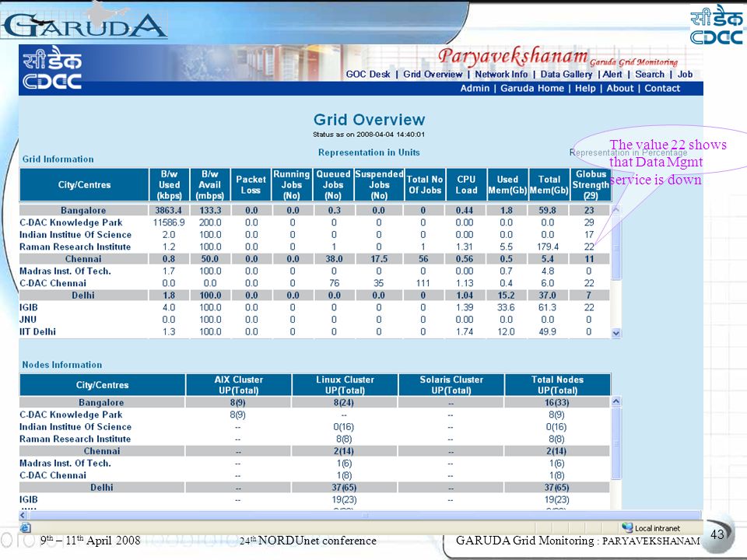Open the Data Gallery link

(x=566, y=75)
